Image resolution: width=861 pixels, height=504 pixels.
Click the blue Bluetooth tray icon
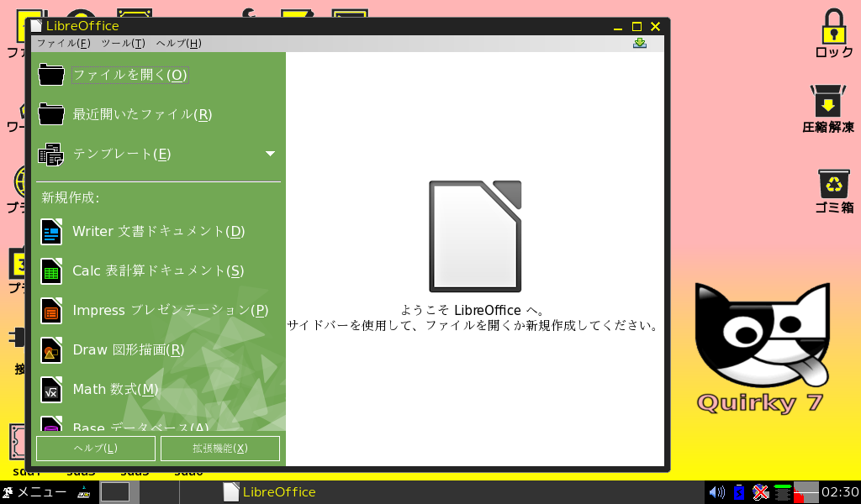739,492
